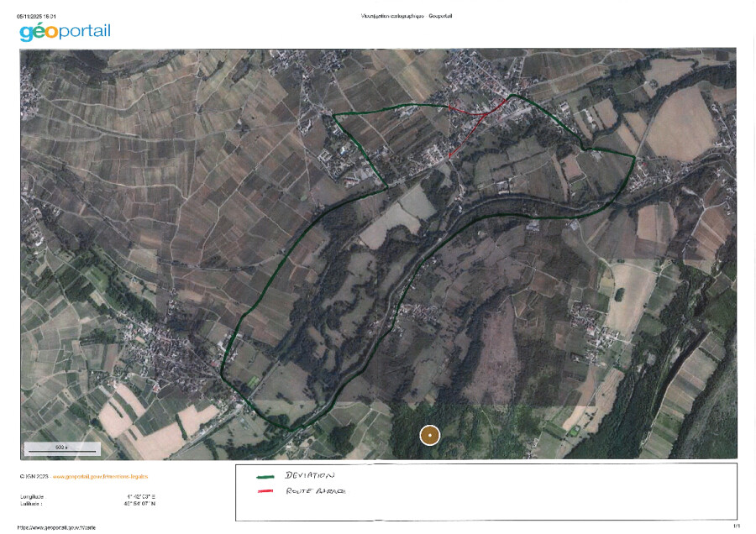Click the orange circular map marker
The height and width of the screenshot is (534, 756).
pos(429,435)
